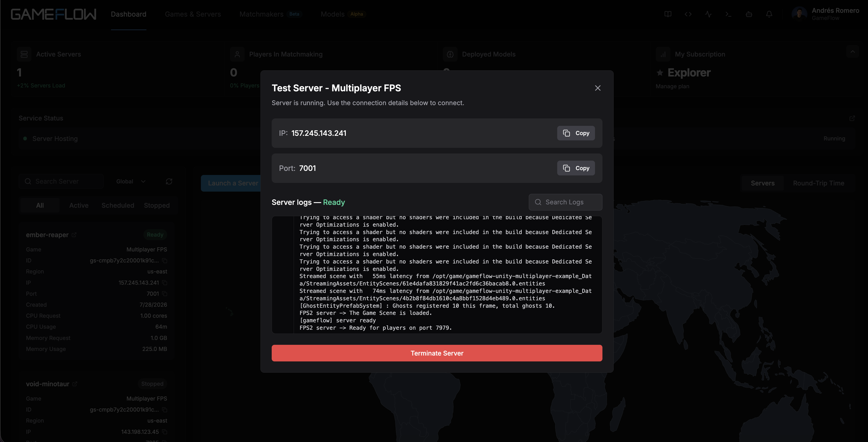Click the My Subscription card icon

[663, 54]
